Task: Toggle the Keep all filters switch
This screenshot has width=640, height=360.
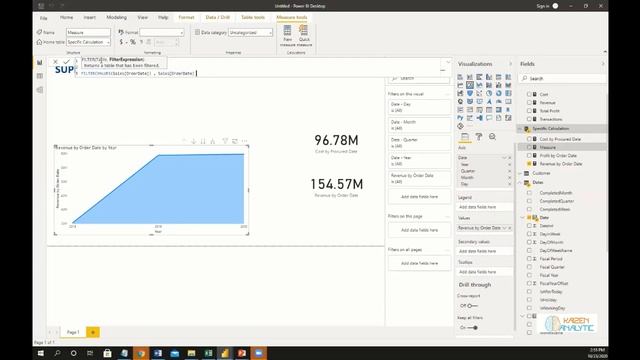Action: pos(472,327)
